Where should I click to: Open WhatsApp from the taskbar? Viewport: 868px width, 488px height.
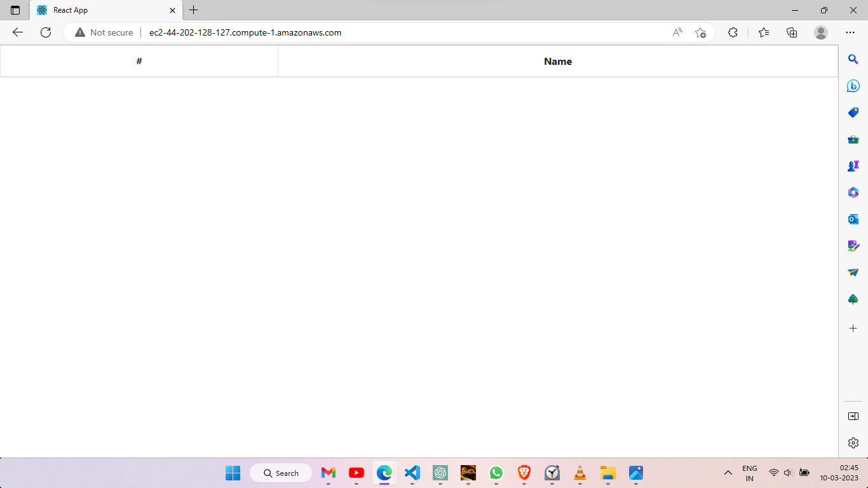click(x=496, y=473)
